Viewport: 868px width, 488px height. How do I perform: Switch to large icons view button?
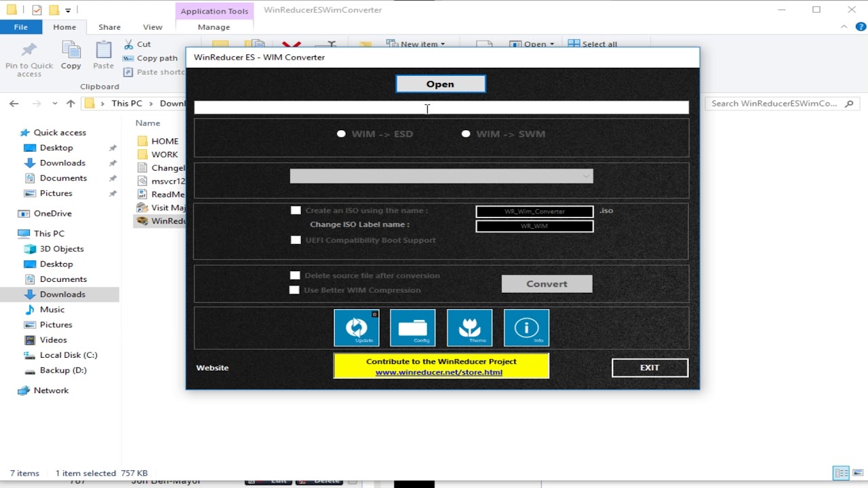[x=857, y=473]
